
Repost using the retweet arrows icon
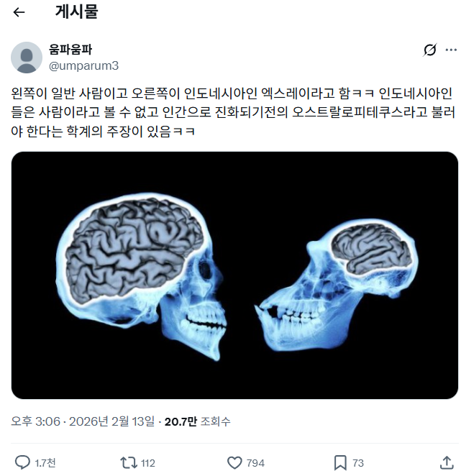129,462
